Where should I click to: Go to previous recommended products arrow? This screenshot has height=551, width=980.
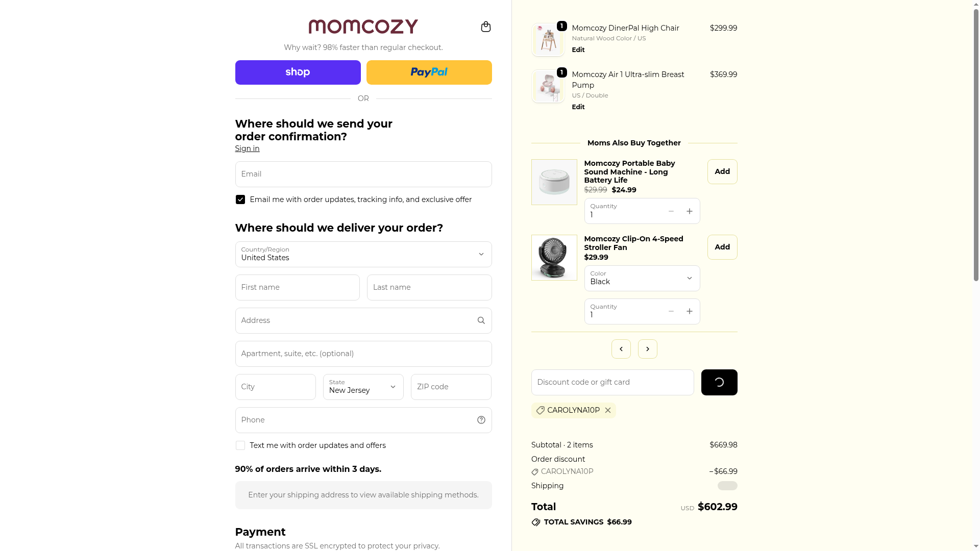(621, 349)
